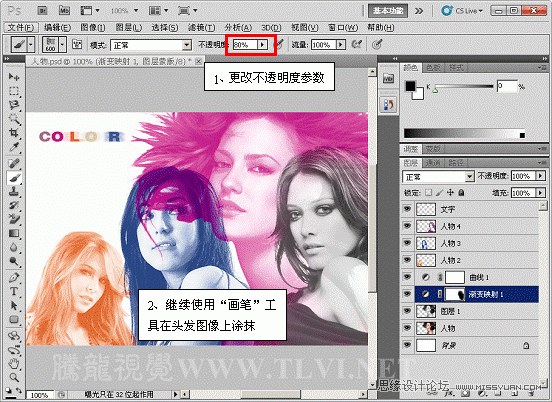Click the grayscale ramp color bar
The height and width of the screenshot is (402, 552).
[464, 134]
